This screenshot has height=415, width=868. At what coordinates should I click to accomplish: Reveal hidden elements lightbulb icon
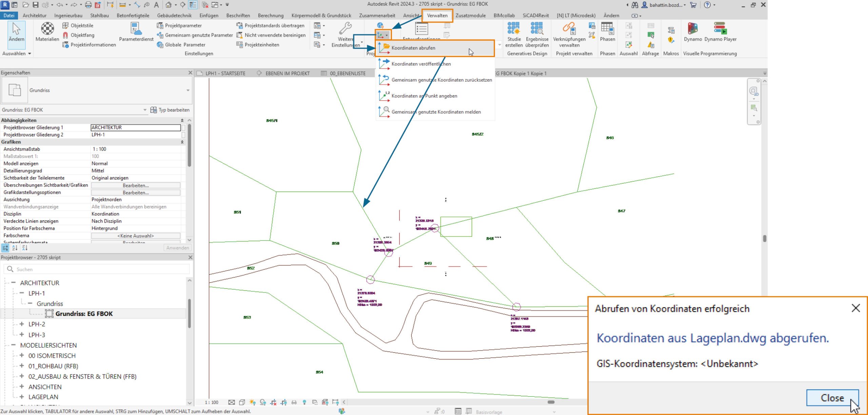tap(304, 402)
